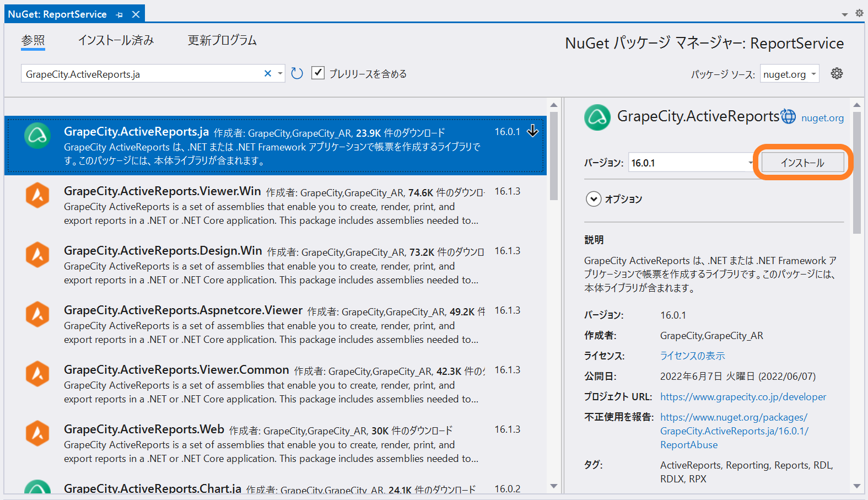868x500 pixels.
Task: Click the orange icon of ActiveReports.Web package
Action: (37, 433)
